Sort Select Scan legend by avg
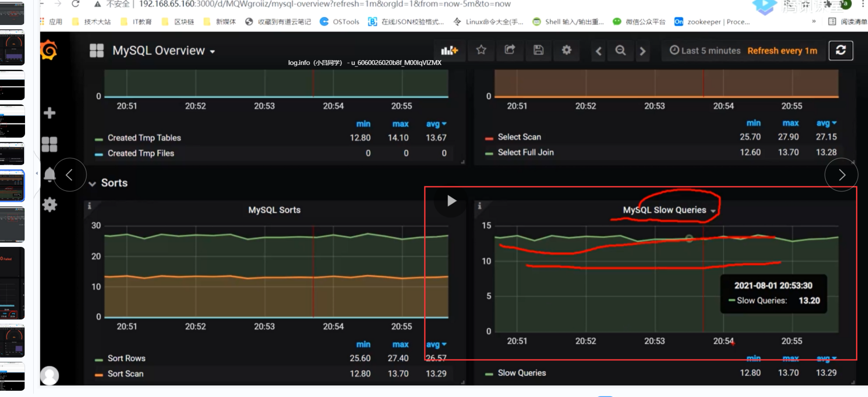Screen dimensions: 868x397 coord(826,123)
